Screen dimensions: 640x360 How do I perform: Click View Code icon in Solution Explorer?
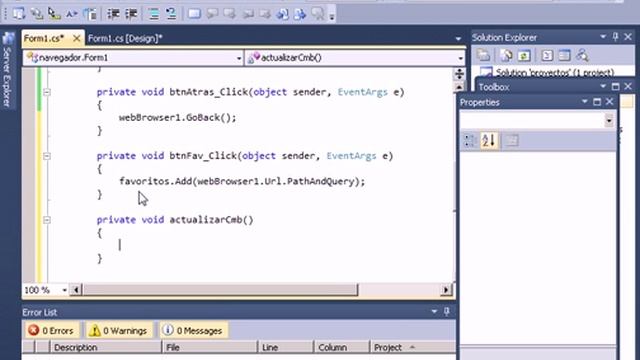tap(547, 55)
